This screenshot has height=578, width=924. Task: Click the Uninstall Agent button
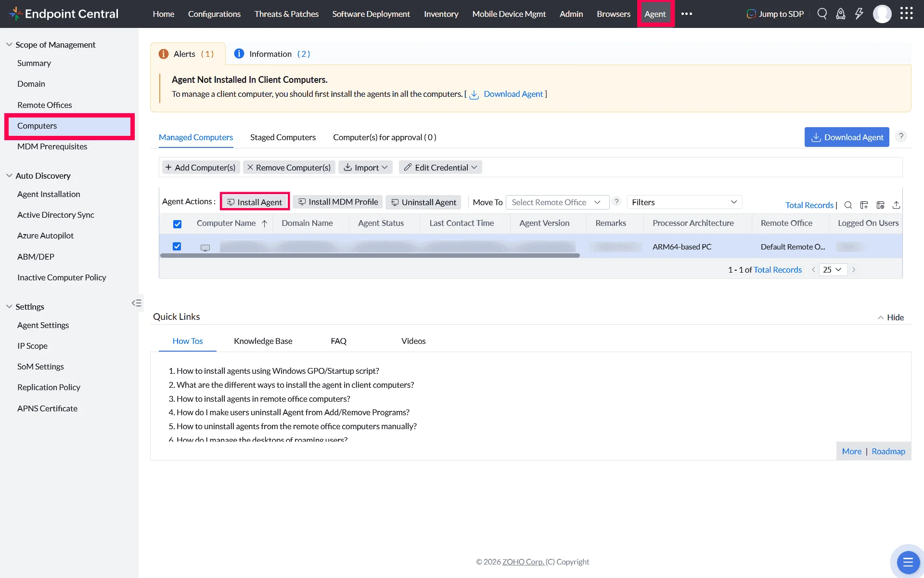click(423, 202)
